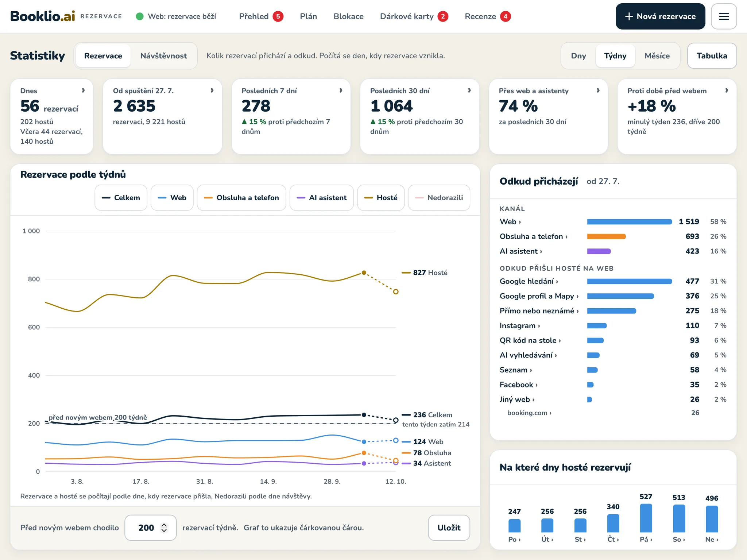The height and width of the screenshot is (560, 747).
Task: Click the Tabulka button
Action: (x=712, y=56)
